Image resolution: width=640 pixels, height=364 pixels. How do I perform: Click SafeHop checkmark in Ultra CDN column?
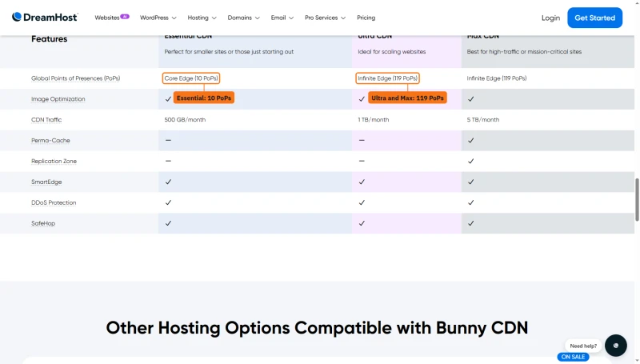pyautogui.click(x=362, y=223)
